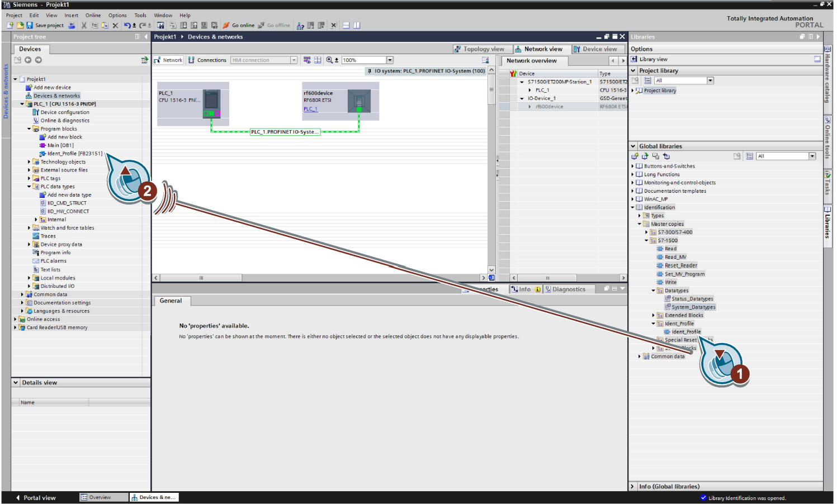The width and height of the screenshot is (837, 504).
Task: Collapse the Global libraries section
Action: tap(633, 146)
